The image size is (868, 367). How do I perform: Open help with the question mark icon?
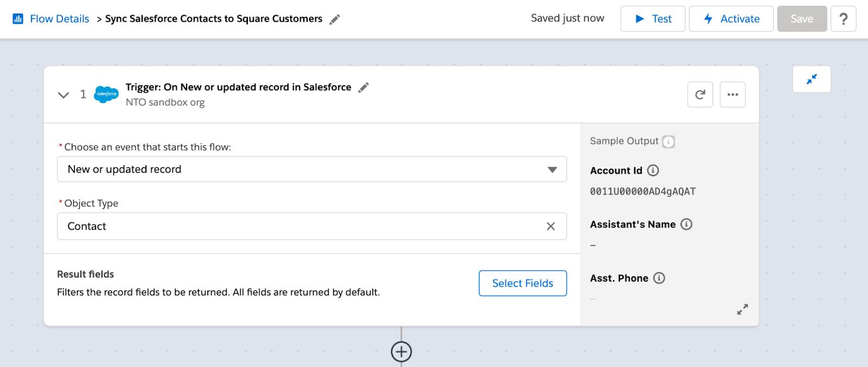843,19
